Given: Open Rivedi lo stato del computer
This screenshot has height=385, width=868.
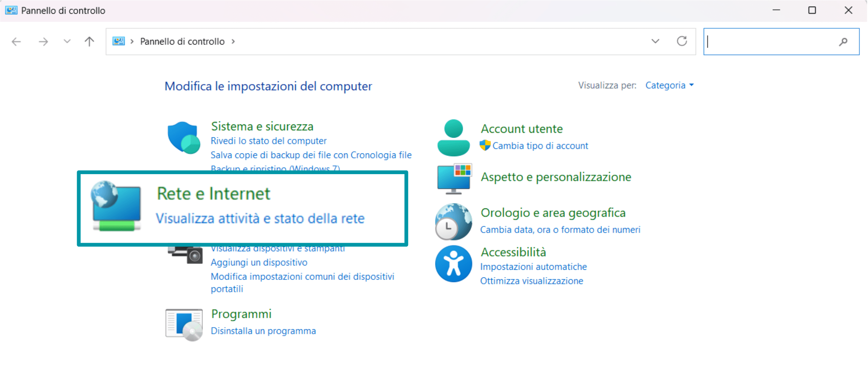Looking at the screenshot, I should tap(268, 140).
